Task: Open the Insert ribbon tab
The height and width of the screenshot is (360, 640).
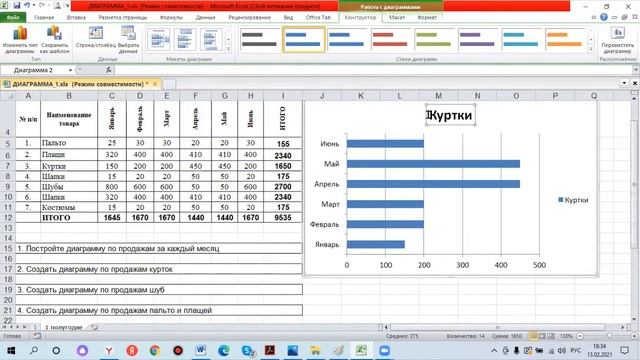Action: click(x=76, y=18)
